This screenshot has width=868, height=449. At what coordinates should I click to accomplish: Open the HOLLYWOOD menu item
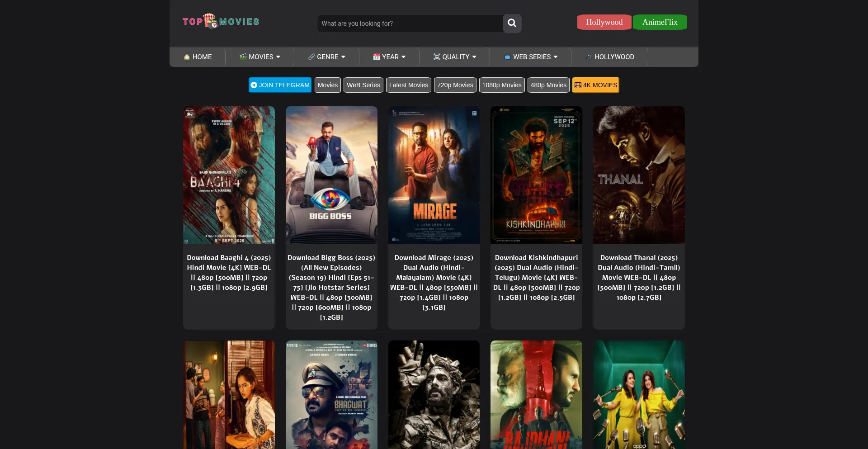(x=613, y=57)
